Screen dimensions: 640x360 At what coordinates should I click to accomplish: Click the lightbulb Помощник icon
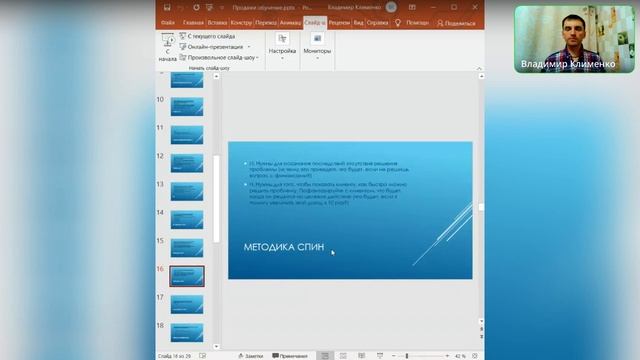coord(398,23)
